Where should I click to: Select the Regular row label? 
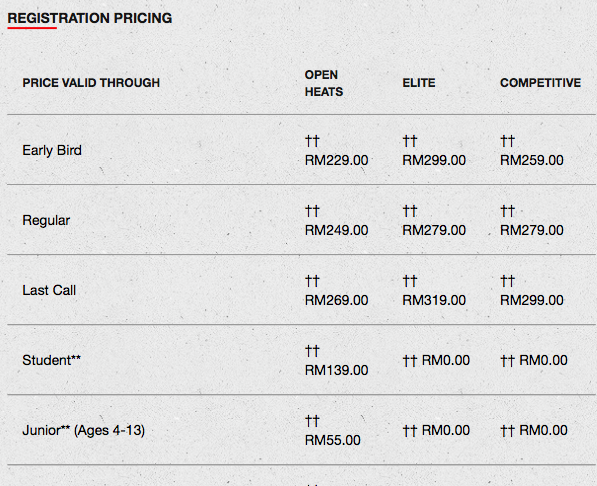[46, 221]
